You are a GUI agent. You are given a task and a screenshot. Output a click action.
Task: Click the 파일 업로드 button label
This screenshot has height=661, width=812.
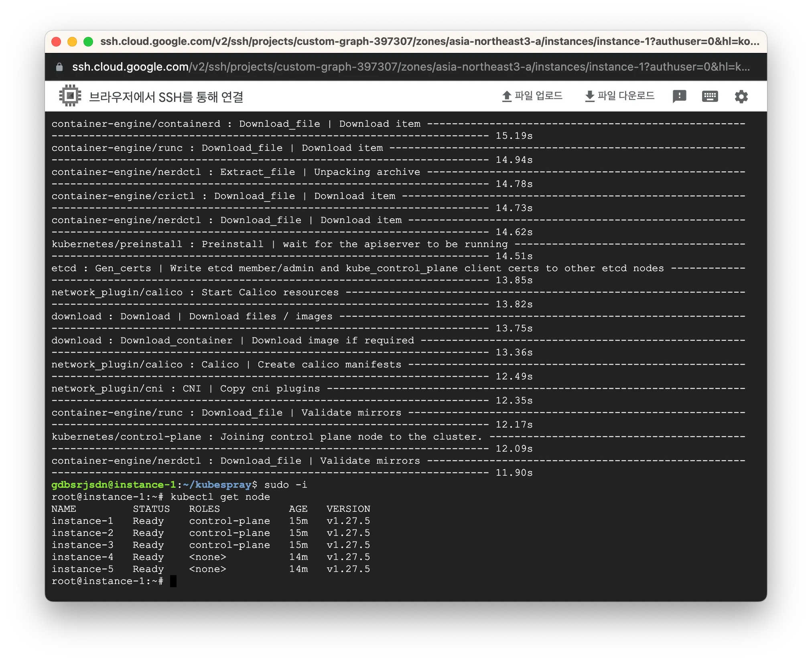pyautogui.click(x=538, y=96)
